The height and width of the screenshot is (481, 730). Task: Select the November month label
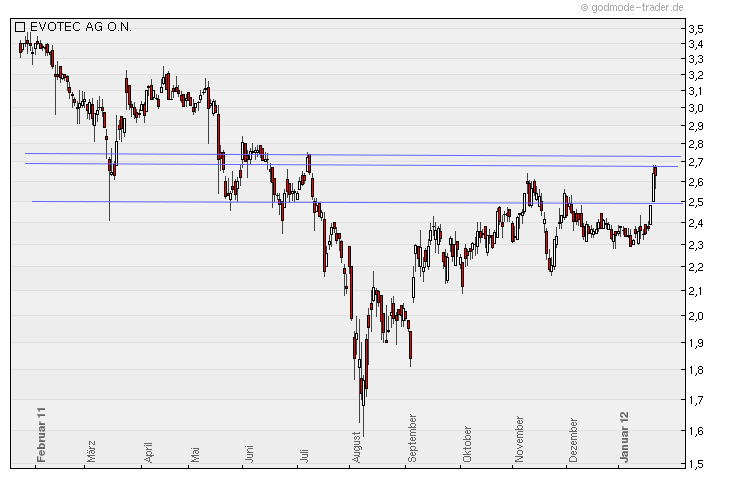[519, 440]
